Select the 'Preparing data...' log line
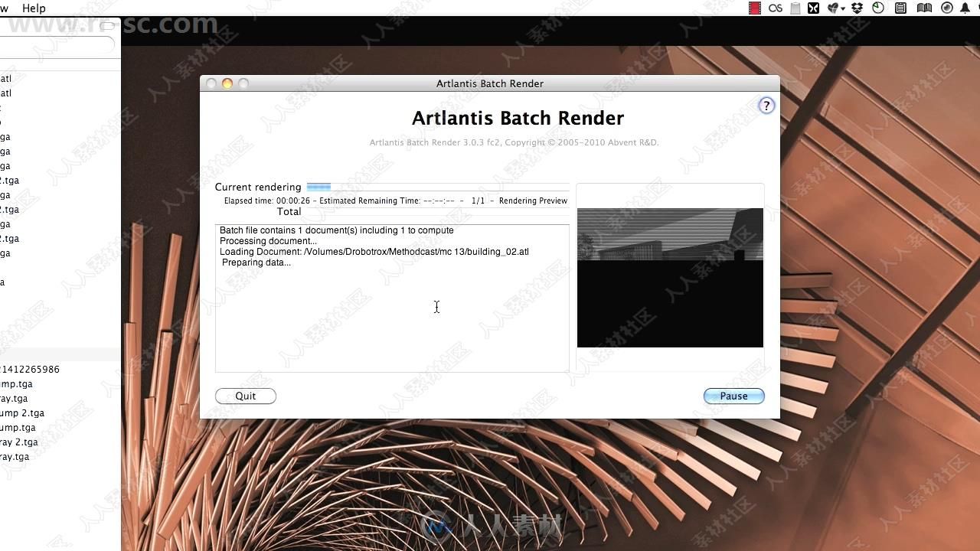The width and height of the screenshot is (980, 551). coord(256,262)
